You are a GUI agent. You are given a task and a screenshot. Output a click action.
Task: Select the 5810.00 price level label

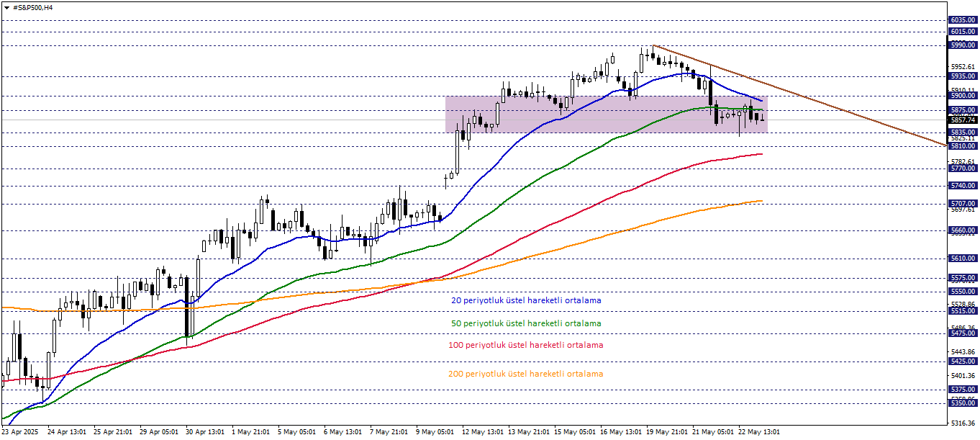(963, 145)
